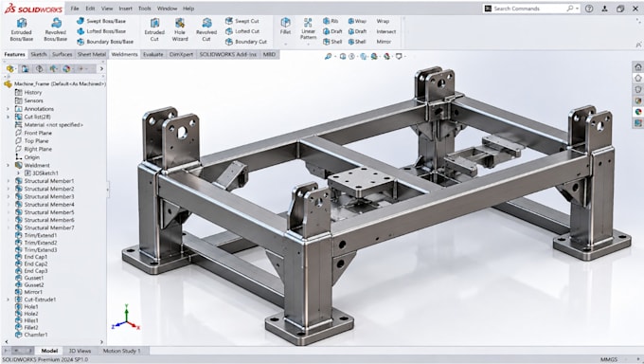
Task: Click the XYZ orientation triad
Action: (x=126, y=318)
